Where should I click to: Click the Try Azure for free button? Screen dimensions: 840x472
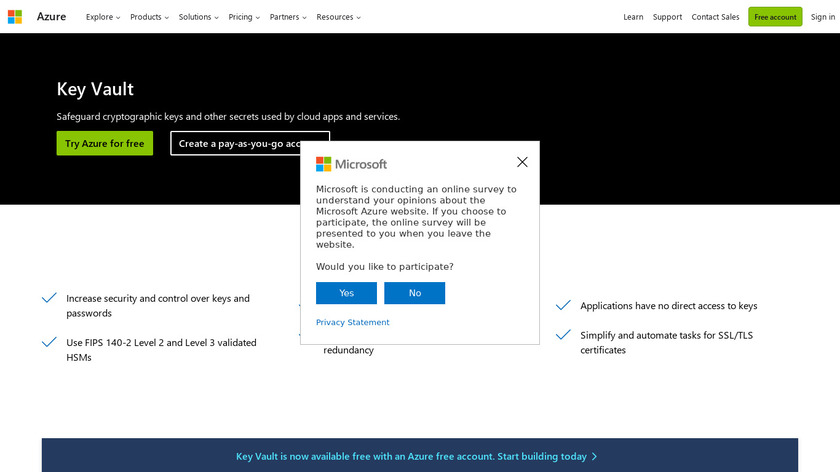tap(104, 143)
